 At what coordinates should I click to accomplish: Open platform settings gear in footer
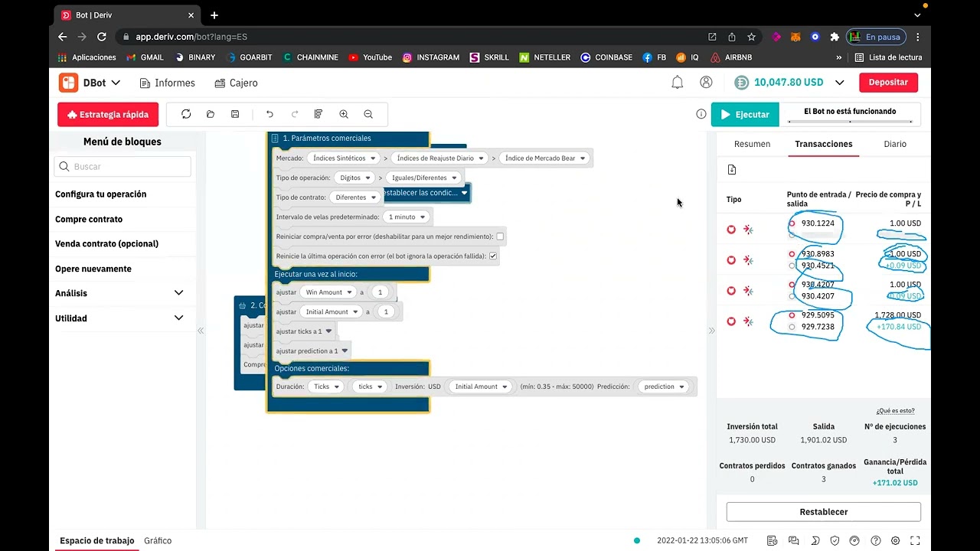(895, 541)
